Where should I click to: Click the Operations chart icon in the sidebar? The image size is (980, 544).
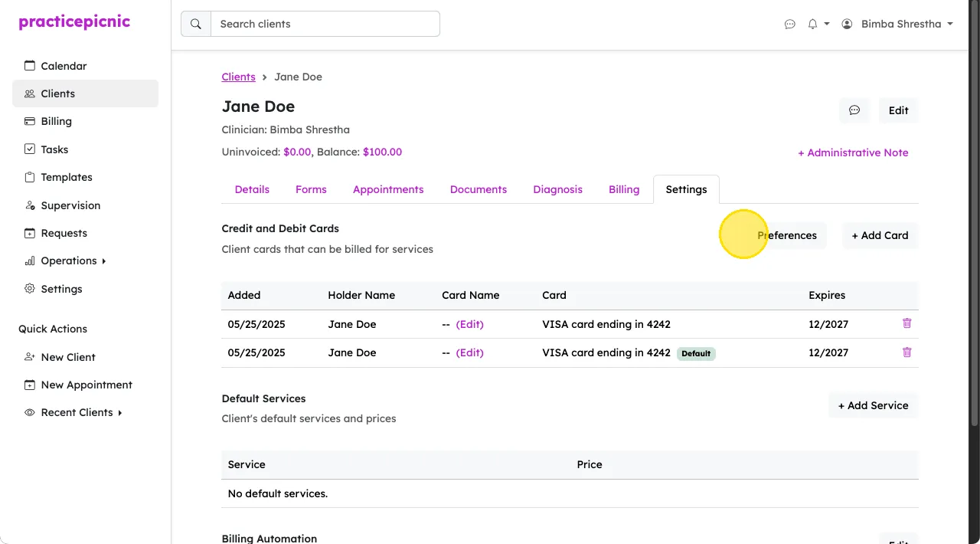(x=30, y=261)
